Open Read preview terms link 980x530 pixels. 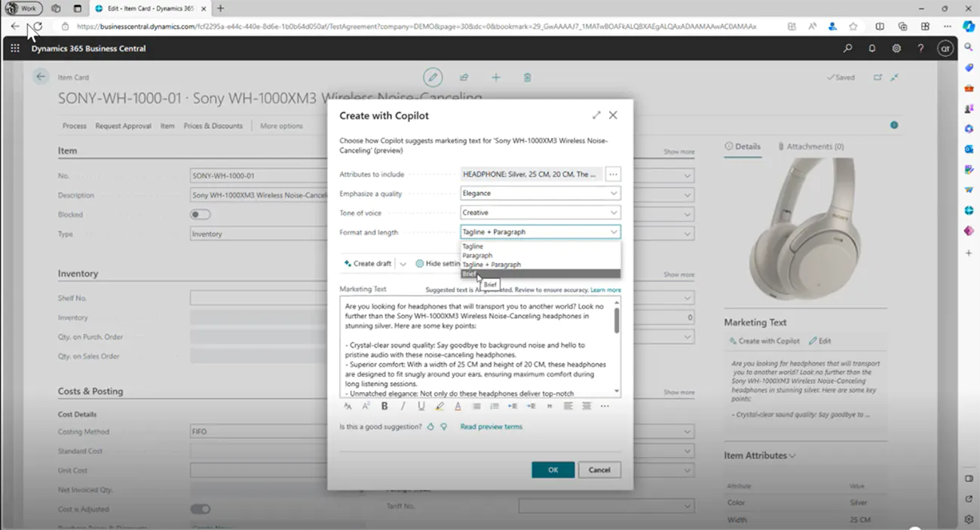coord(492,427)
